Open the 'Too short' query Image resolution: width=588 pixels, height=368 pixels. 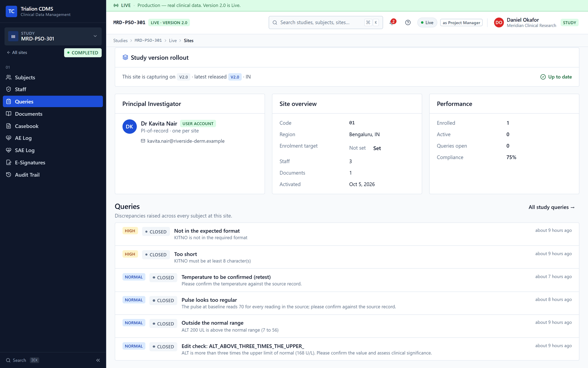tap(347, 257)
